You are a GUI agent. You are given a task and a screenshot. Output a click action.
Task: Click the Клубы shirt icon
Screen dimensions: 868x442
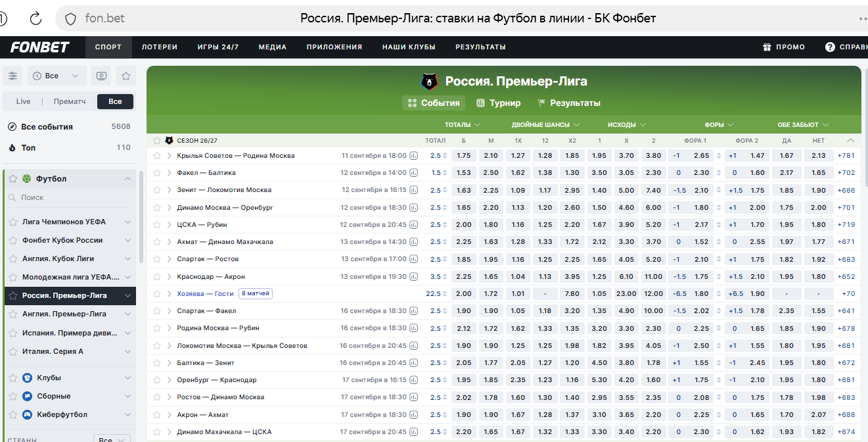[28, 378]
